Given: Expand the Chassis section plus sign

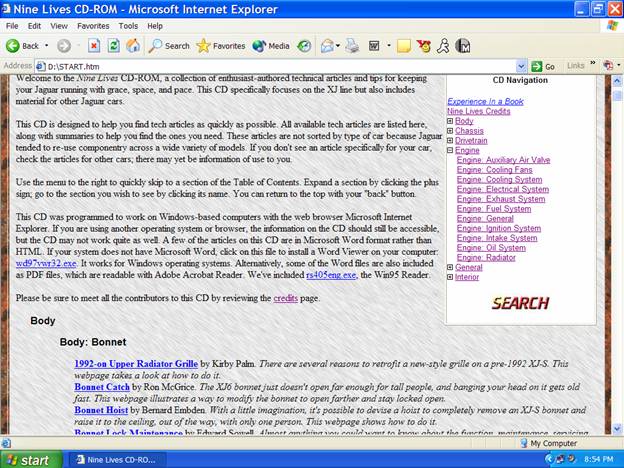Looking at the screenshot, I should [450, 131].
